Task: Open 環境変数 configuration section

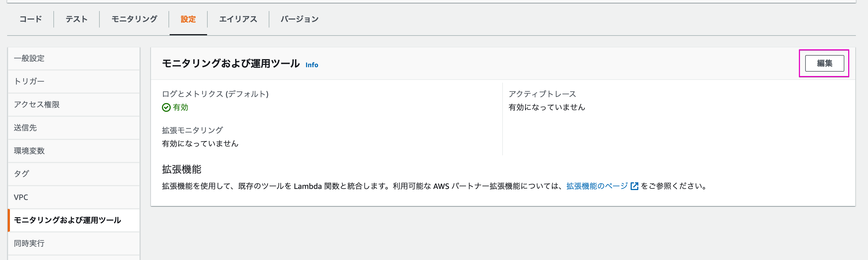Action: tap(29, 151)
